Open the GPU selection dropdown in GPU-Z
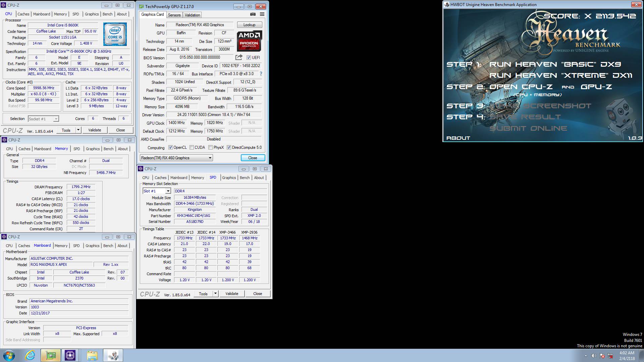644x362 pixels. tap(176, 158)
